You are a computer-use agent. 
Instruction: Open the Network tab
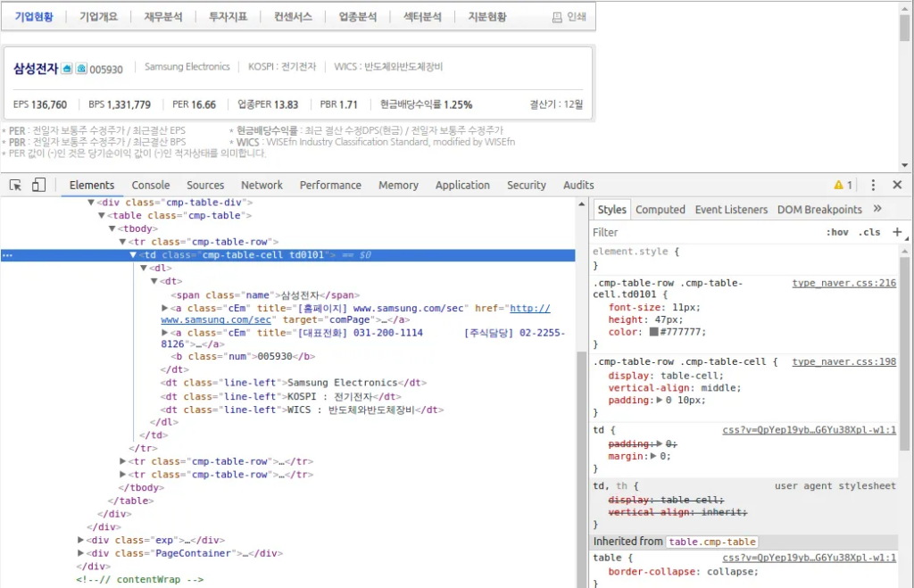tap(262, 186)
